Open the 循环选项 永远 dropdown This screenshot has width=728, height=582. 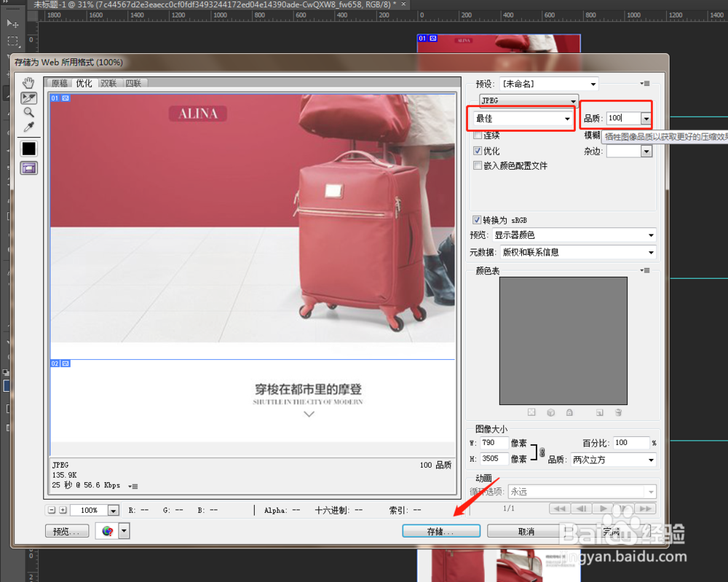pyautogui.click(x=582, y=492)
